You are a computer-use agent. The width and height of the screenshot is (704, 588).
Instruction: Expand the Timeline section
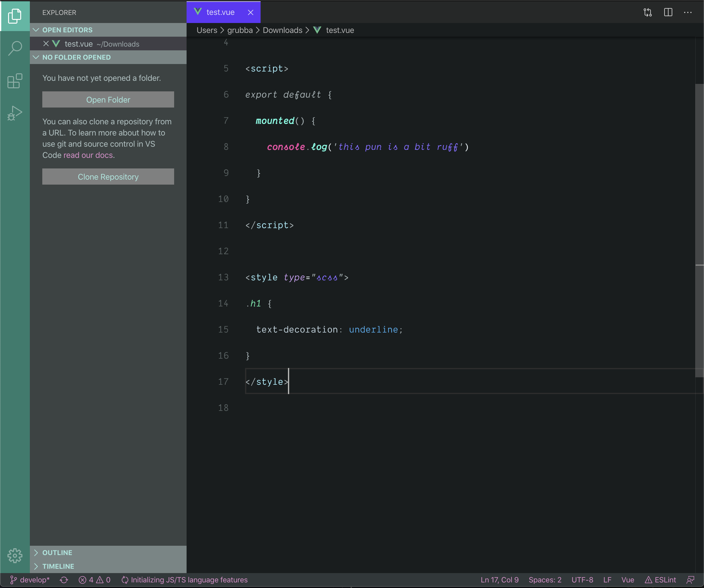pyautogui.click(x=58, y=566)
